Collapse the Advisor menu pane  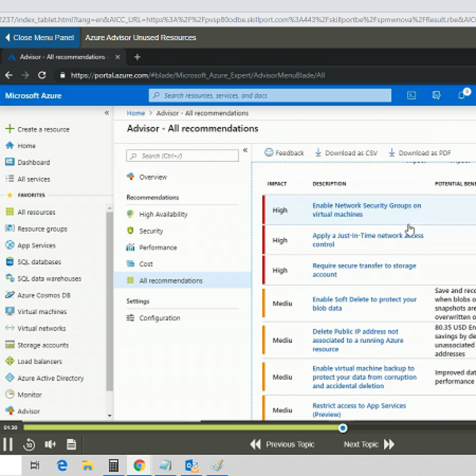coord(245,150)
